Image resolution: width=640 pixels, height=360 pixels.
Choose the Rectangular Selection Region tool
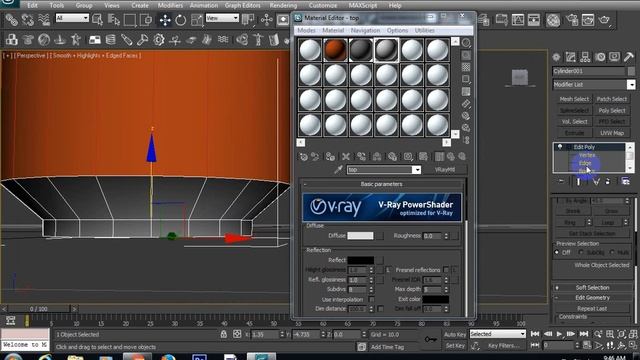130,19
